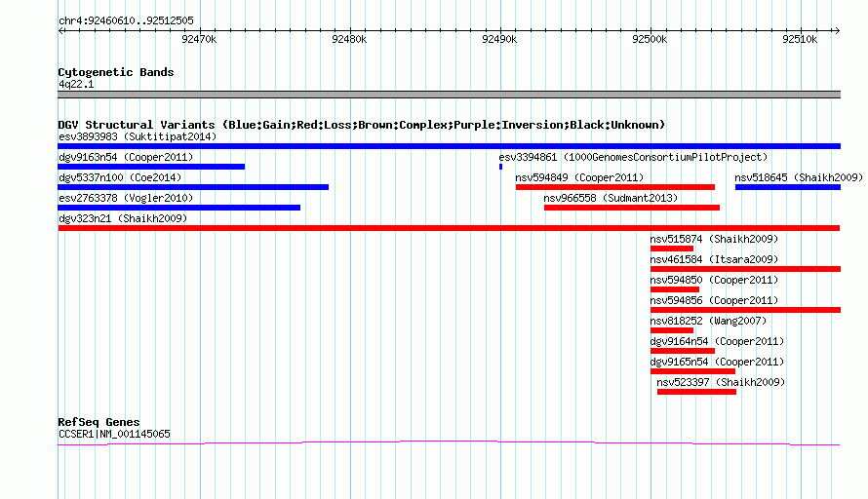Viewport: 868px width, 499px height.
Task: Select the red bar under nsv523397
Action: tap(697, 392)
